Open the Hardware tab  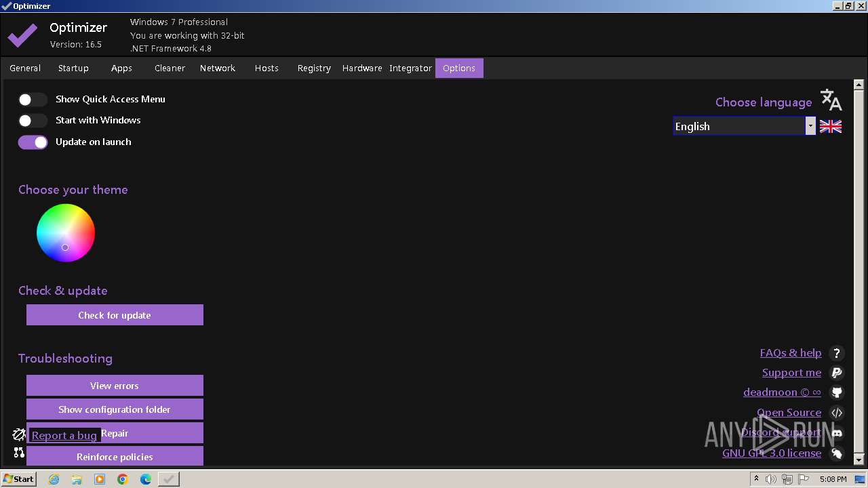[x=362, y=68]
